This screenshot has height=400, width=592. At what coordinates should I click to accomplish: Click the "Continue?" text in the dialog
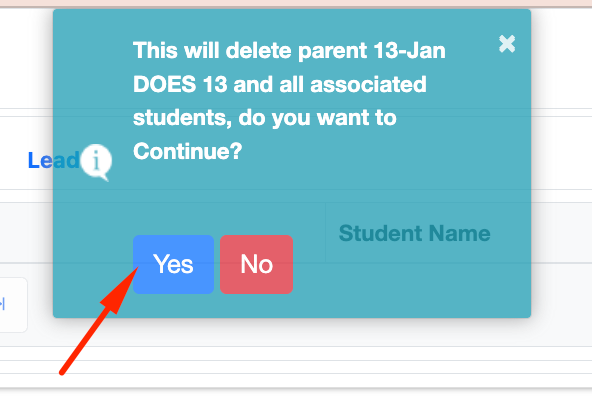187,151
